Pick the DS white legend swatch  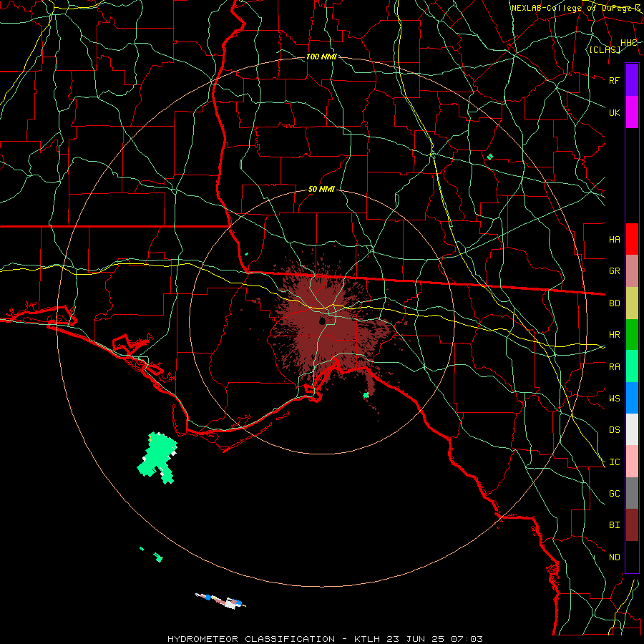pos(632,429)
